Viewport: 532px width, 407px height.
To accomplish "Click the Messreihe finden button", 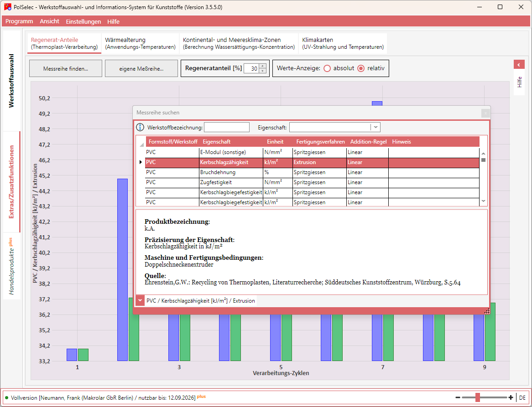I will [66, 68].
